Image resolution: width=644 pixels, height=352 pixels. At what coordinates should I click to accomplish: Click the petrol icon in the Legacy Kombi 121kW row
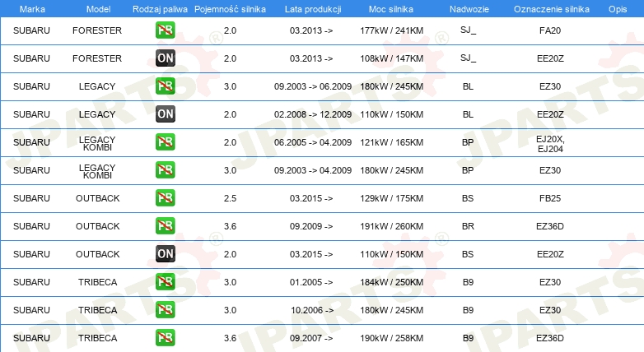click(x=165, y=142)
